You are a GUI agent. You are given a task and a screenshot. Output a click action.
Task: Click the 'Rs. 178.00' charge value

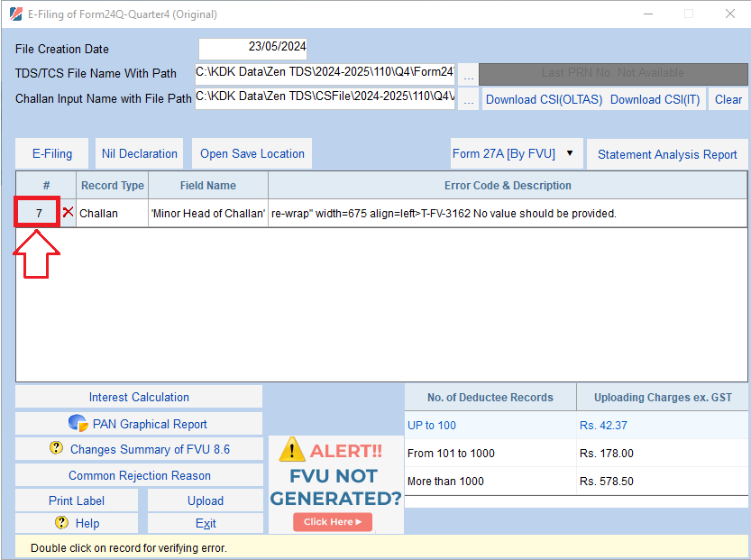click(607, 453)
